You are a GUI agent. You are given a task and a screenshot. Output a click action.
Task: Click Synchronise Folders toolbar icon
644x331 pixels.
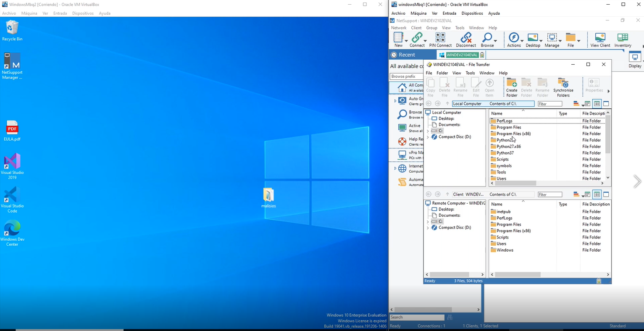[563, 87]
